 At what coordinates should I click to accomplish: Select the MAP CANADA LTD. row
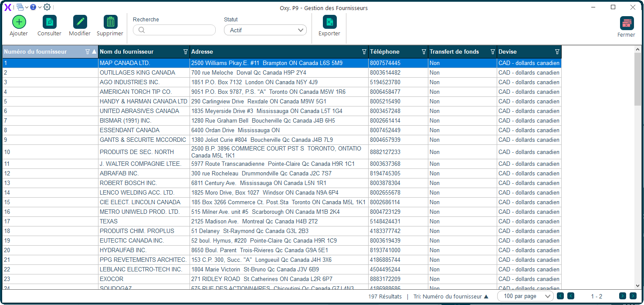[x=281, y=63]
